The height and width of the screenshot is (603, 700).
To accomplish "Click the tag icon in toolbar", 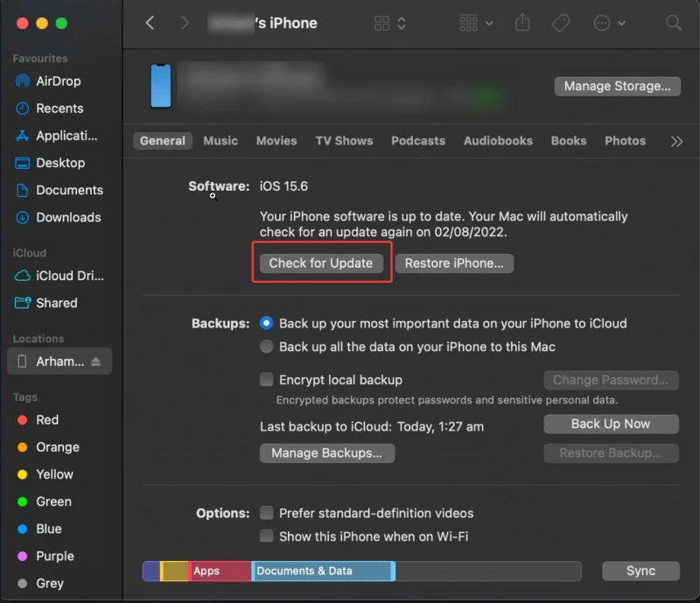I will pos(561,23).
